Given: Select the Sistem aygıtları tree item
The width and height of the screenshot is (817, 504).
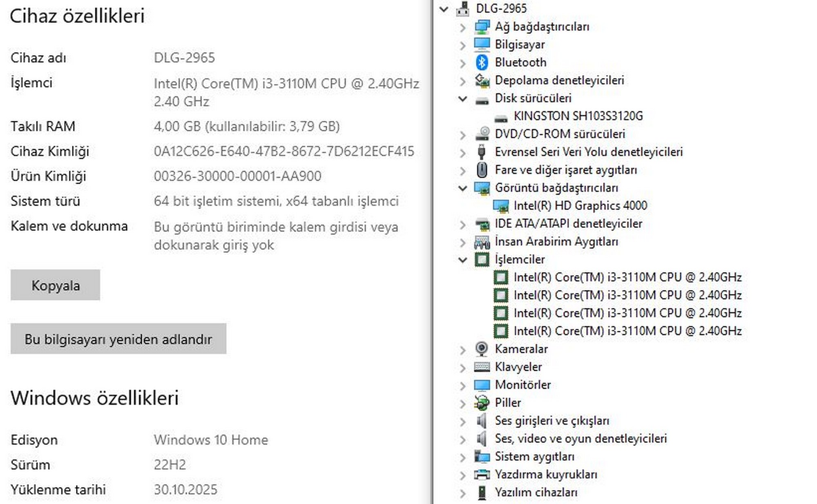Looking at the screenshot, I should pyautogui.click(x=534, y=457).
